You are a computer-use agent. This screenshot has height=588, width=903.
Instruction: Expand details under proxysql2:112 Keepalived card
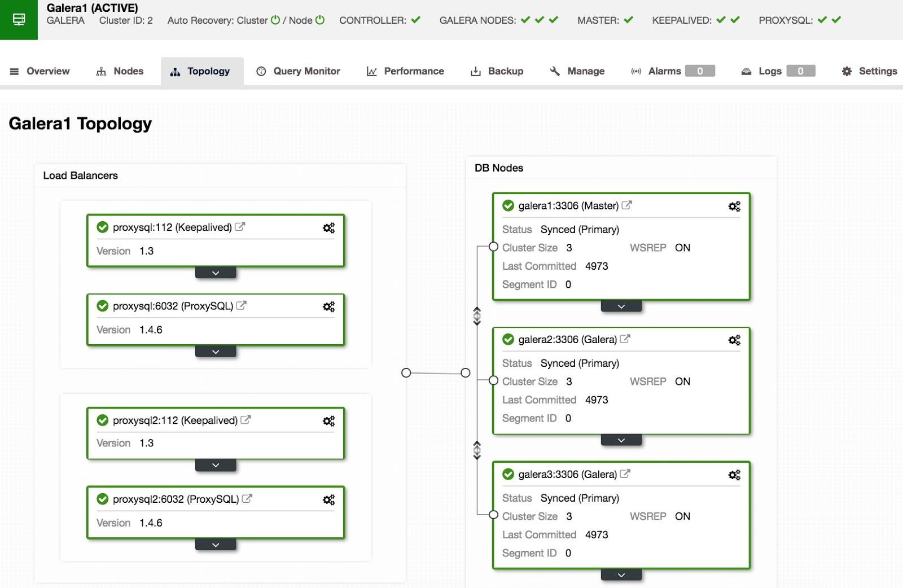click(216, 466)
